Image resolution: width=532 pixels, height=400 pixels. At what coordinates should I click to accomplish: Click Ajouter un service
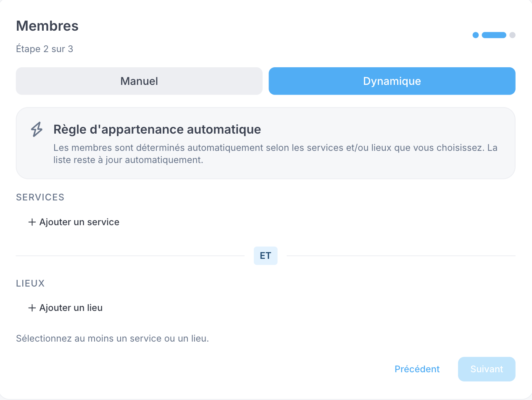coord(74,222)
